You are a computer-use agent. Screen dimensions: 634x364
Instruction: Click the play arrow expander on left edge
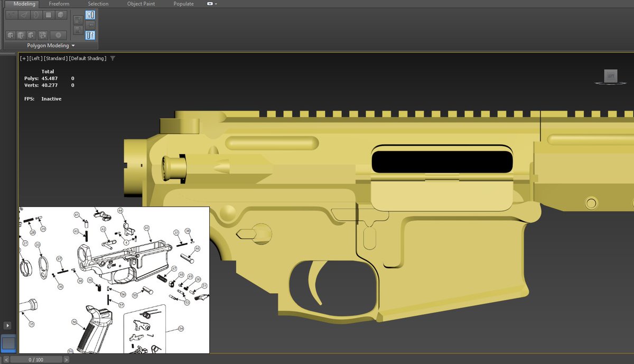pyautogui.click(x=7, y=325)
